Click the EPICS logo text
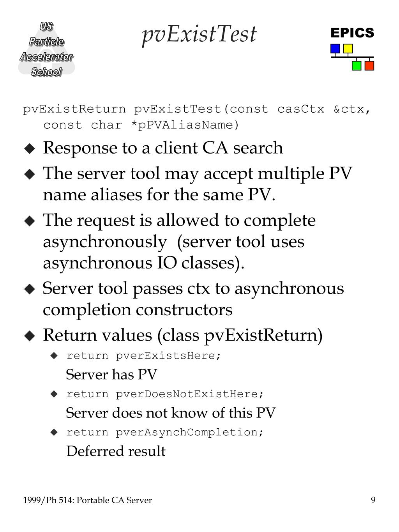Viewport: 399px width, 532px height. (352, 33)
